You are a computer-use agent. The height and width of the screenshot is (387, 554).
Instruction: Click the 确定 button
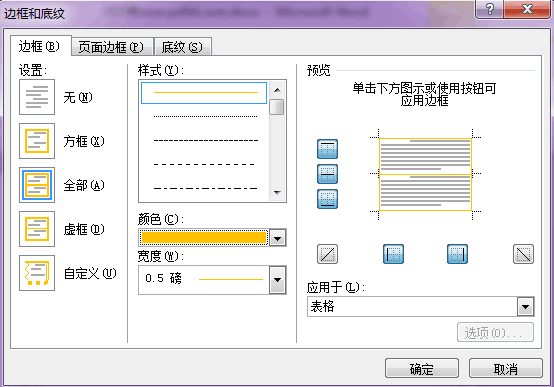(422, 368)
